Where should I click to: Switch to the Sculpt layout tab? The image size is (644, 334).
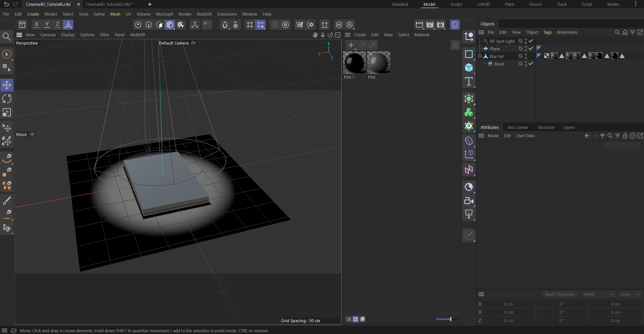tap(456, 4)
